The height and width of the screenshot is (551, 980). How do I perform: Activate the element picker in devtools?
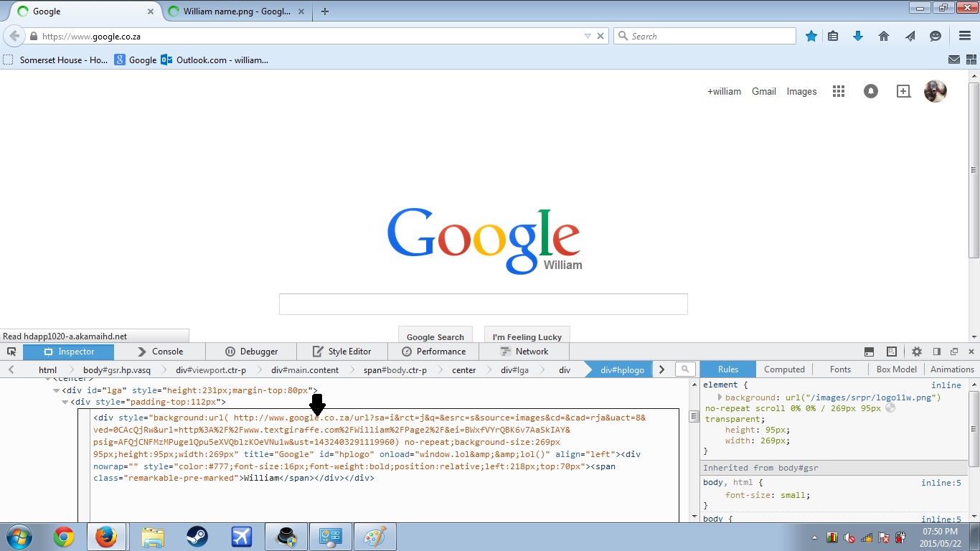(x=11, y=352)
